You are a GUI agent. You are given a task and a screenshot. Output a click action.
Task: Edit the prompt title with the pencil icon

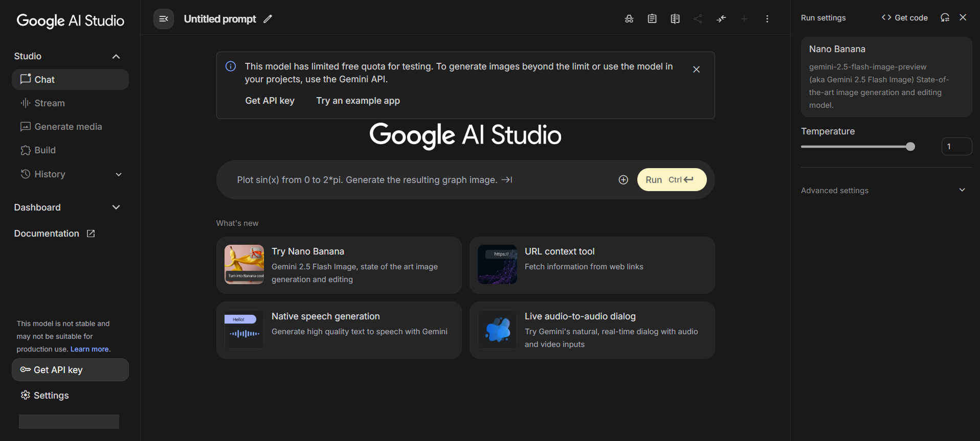coord(268,19)
